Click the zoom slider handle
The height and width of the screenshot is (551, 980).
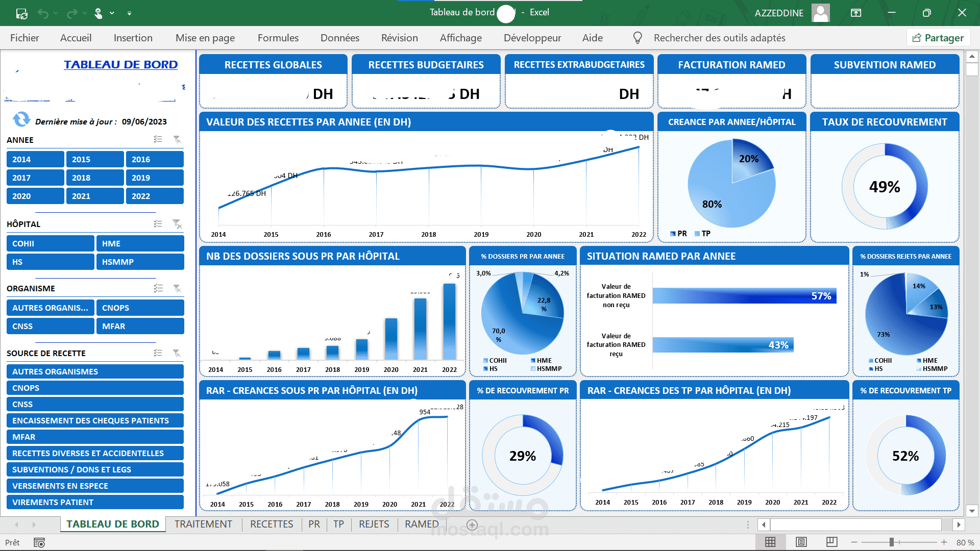point(892,542)
